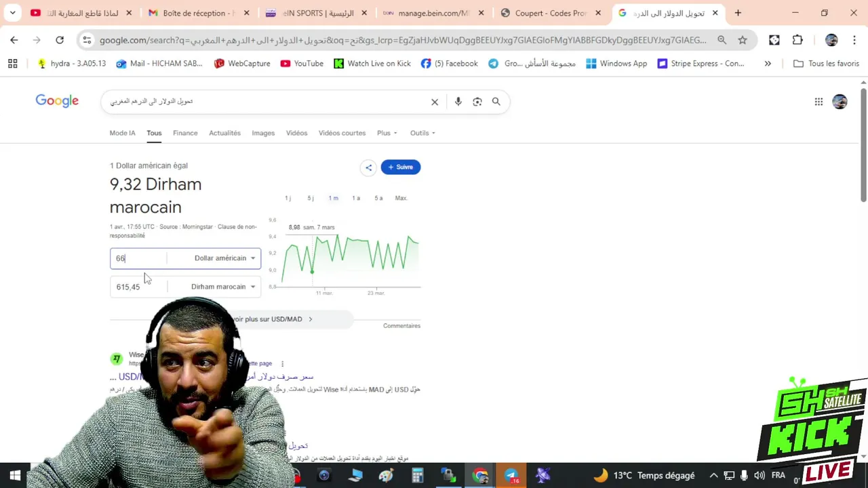This screenshot has width=868, height=488.
Task: Expand the Outils search tools menu
Action: click(x=422, y=133)
